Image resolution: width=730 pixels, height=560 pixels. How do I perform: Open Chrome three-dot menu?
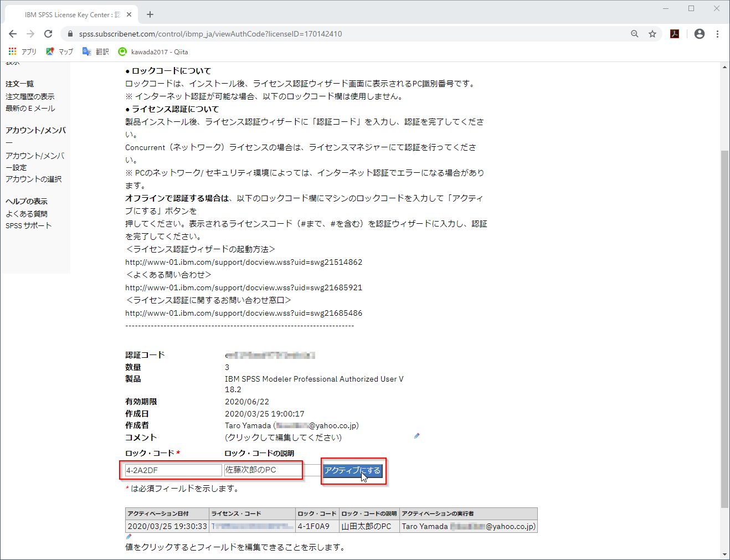click(x=717, y=34)
